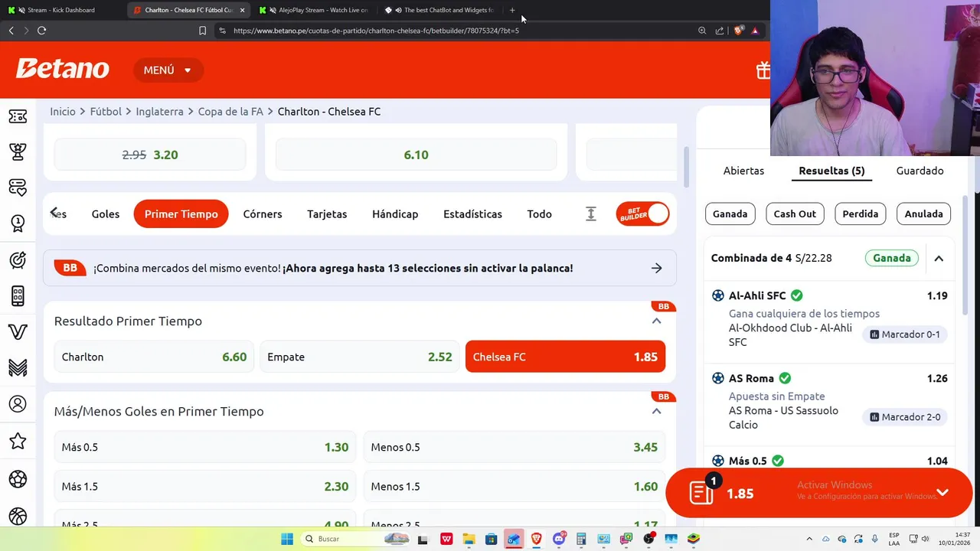The image size is (980, 551).
Task: Click the Betano logo
Action: (x=63, y=69)
